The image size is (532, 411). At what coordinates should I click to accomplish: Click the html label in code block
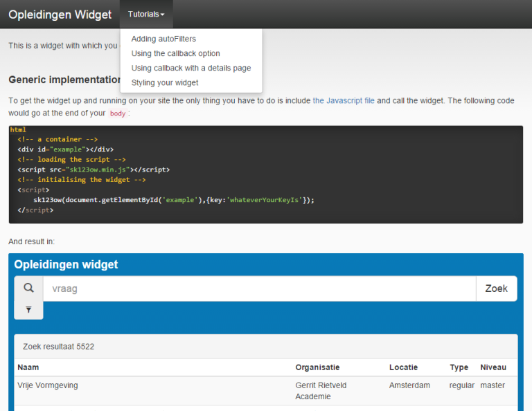click(18, 129)
